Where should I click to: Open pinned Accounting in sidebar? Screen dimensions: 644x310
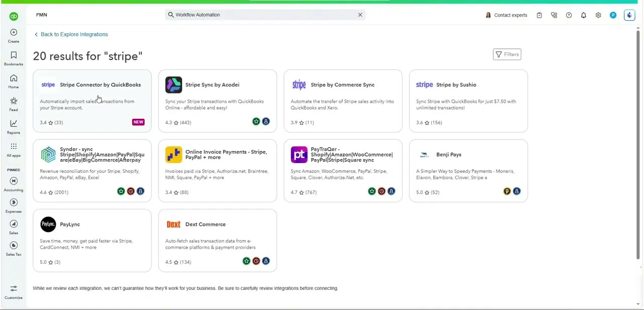coord(14,184)
